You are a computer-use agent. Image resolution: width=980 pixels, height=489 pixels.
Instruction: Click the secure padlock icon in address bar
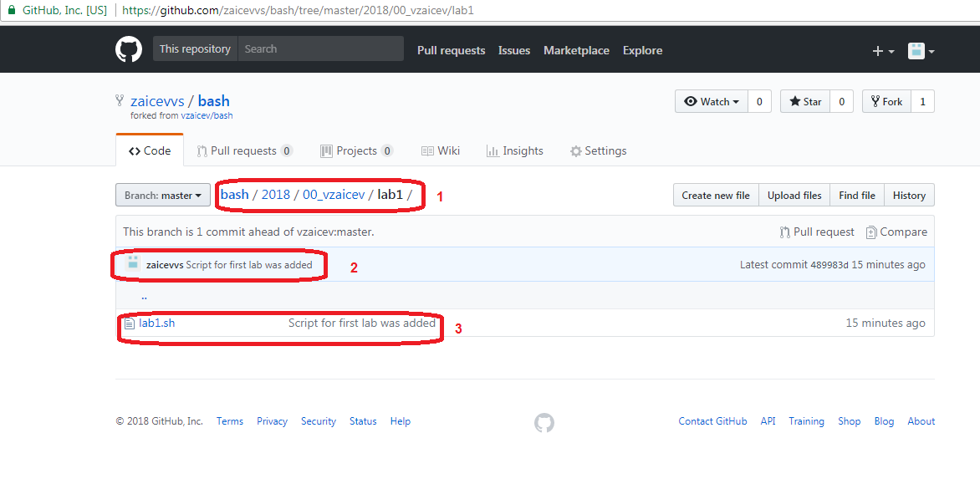point(11,11)
